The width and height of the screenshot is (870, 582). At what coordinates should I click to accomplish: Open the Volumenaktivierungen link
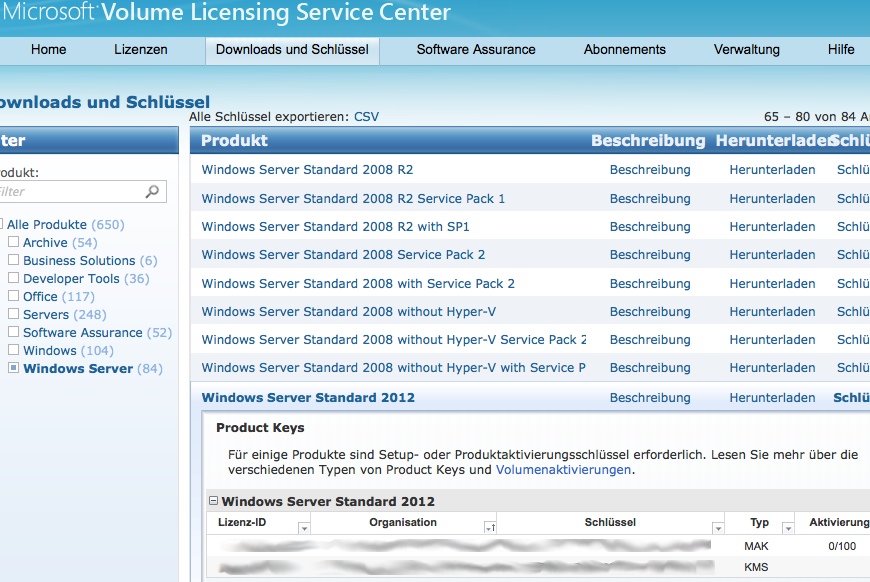pyautogui.click(x=563, y=469)
